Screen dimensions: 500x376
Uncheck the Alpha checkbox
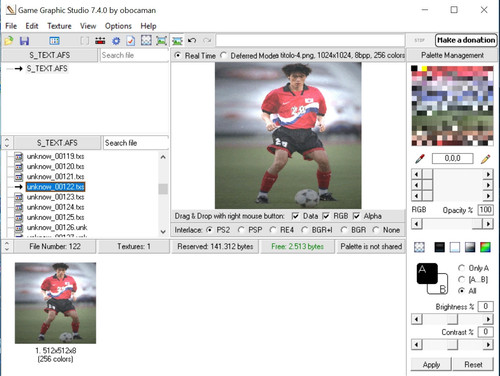[356, 216]
